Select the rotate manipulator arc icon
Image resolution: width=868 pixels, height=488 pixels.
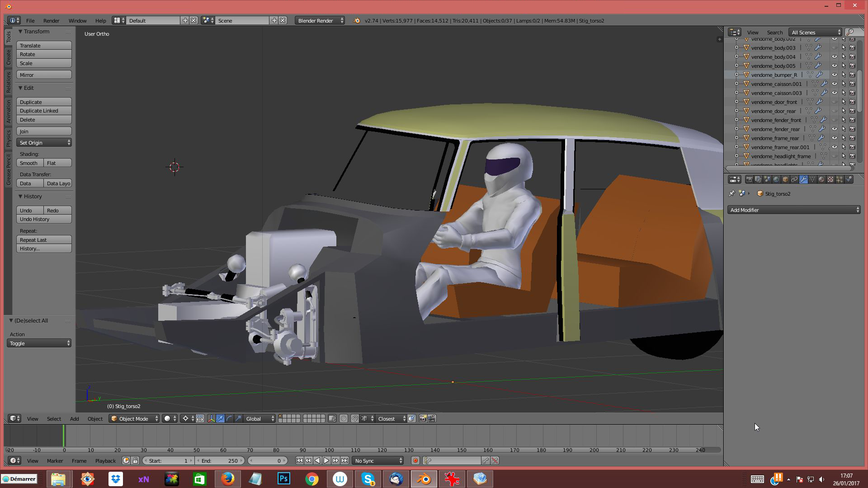[229, 418]
